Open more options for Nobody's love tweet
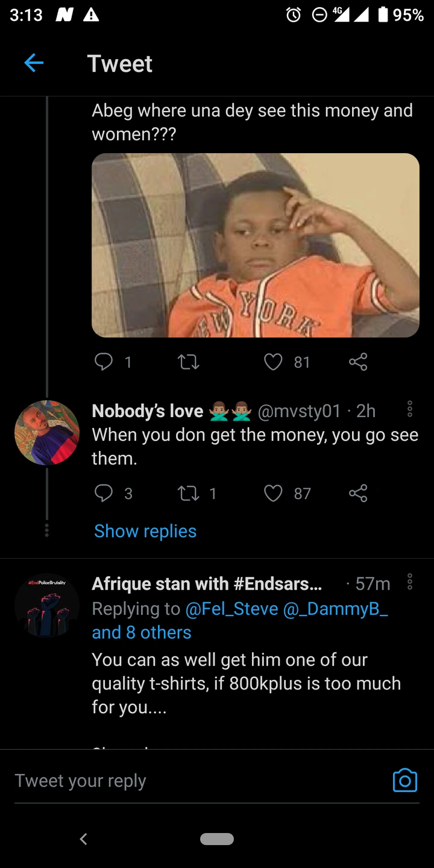434x868 pixels. 410,409
